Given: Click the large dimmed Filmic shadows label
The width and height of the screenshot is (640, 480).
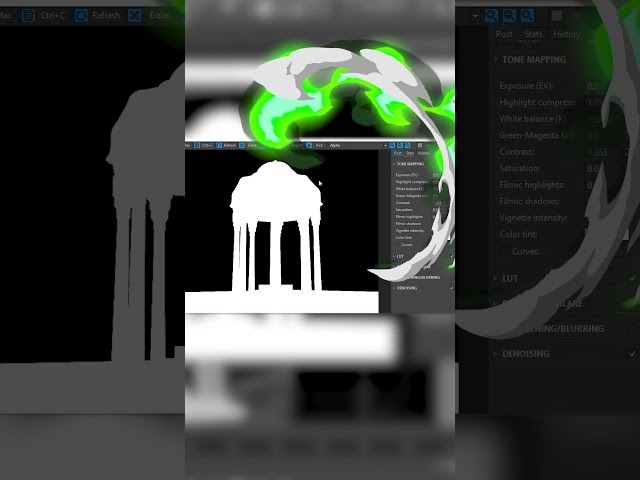Looking at the screenshot, I should pyautogui.click(x=529, y=201).
